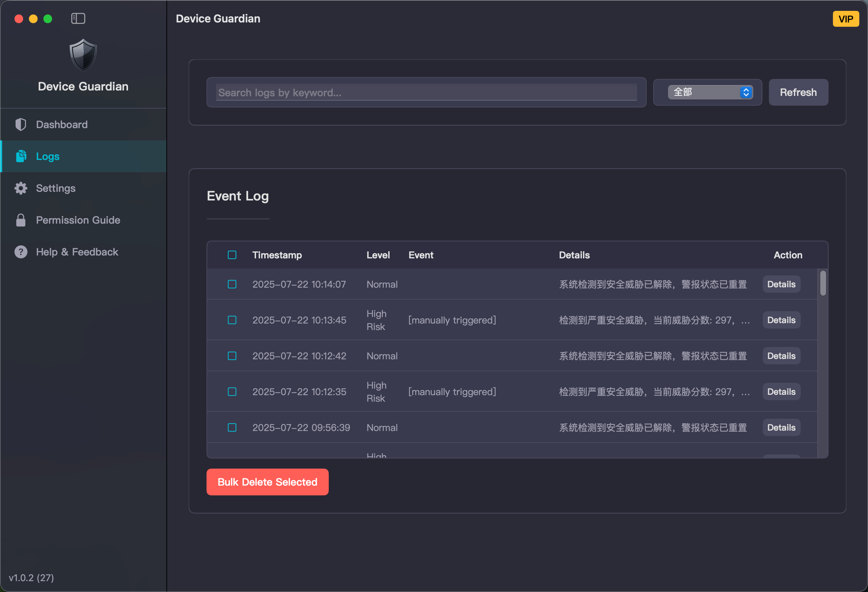Screen dimensions: 868x592
Task: Open Details for the 10:12:35 entry
Action: point(781,392)
